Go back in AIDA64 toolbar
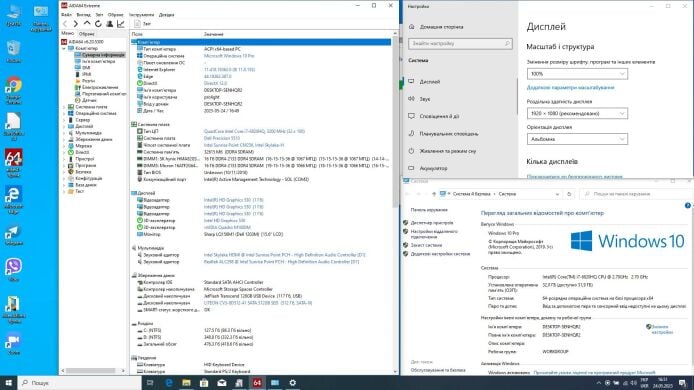Screen dimensions: 694x390 pyautogui.click(x=65, y=24)
